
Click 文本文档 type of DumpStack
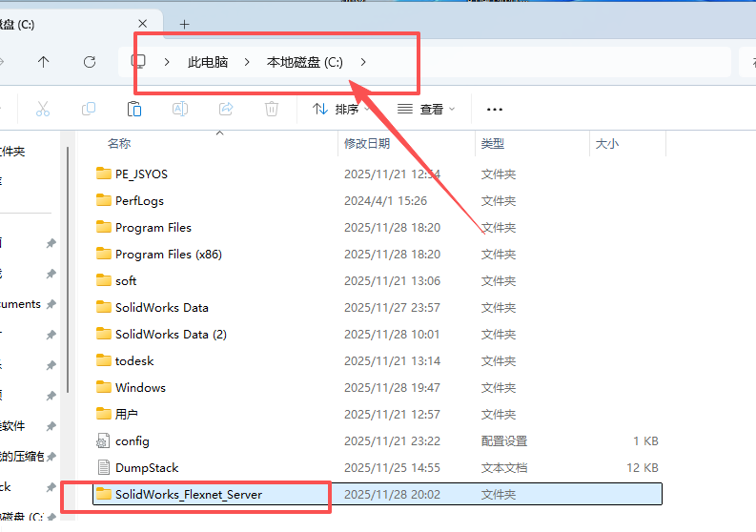[503, 468]
